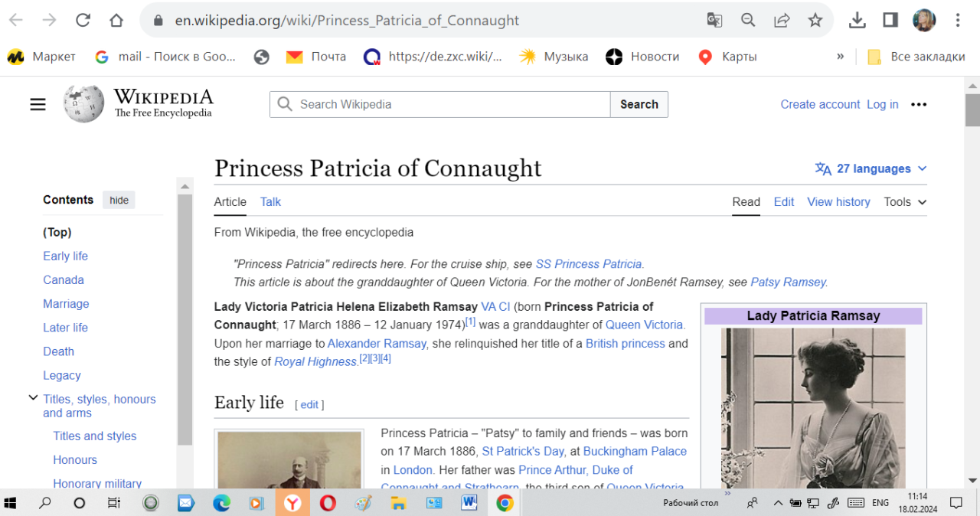This screenshot has height=516, width=980.
Task: Expand the 27 languages dropdown
Action: tap(871, 168)
